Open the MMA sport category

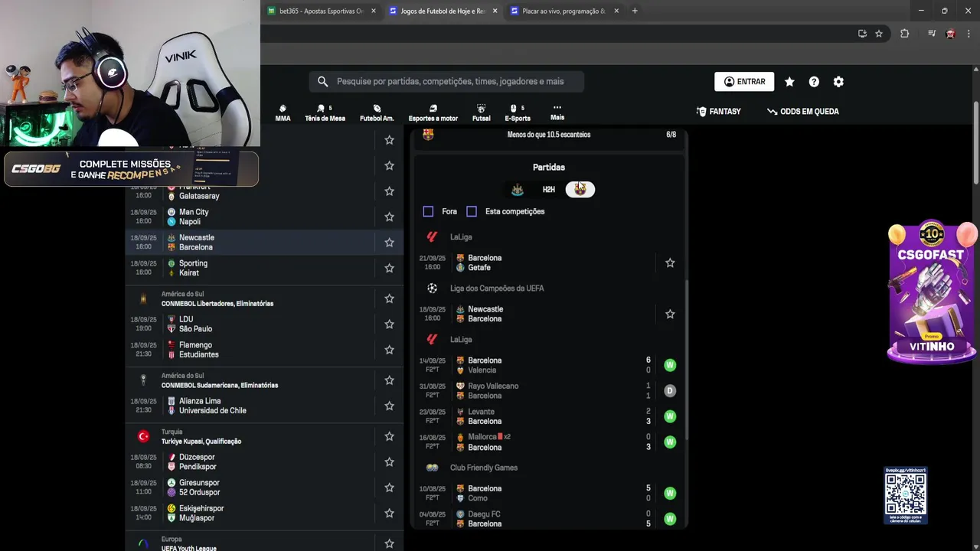pos(283,113)
